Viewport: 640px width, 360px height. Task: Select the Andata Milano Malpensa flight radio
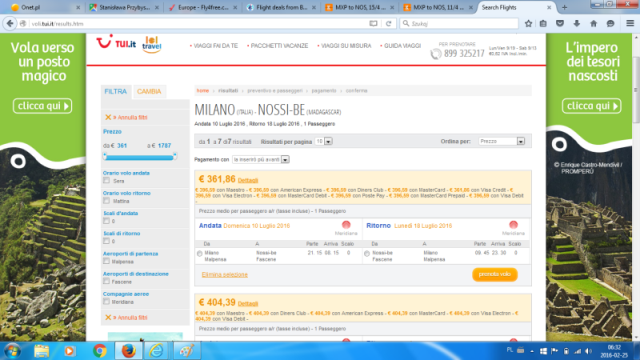click(200, 254)
